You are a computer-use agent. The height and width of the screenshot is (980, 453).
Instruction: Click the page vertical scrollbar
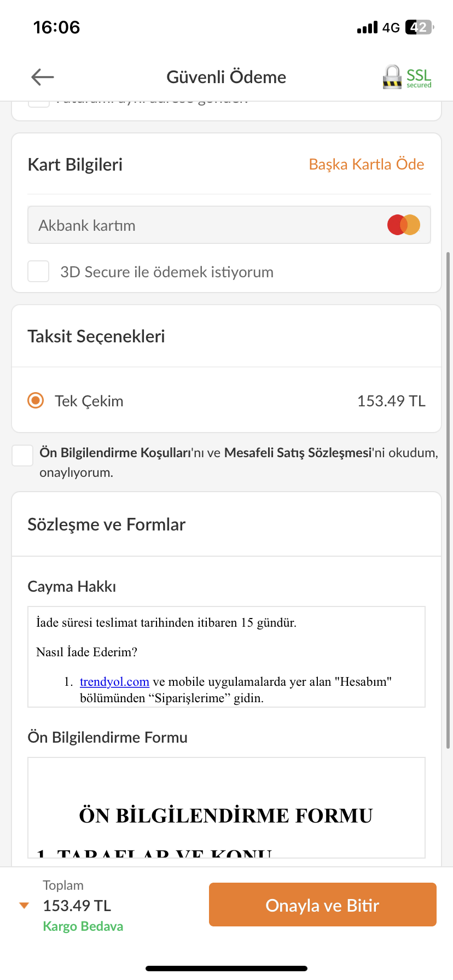click(448, 500)
